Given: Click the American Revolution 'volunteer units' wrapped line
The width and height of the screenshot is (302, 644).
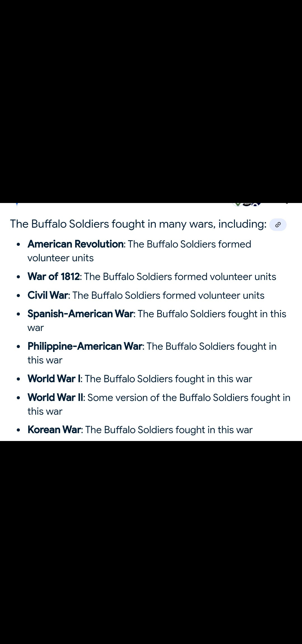Looking at the screenshot, I should [x=60, y=258].
